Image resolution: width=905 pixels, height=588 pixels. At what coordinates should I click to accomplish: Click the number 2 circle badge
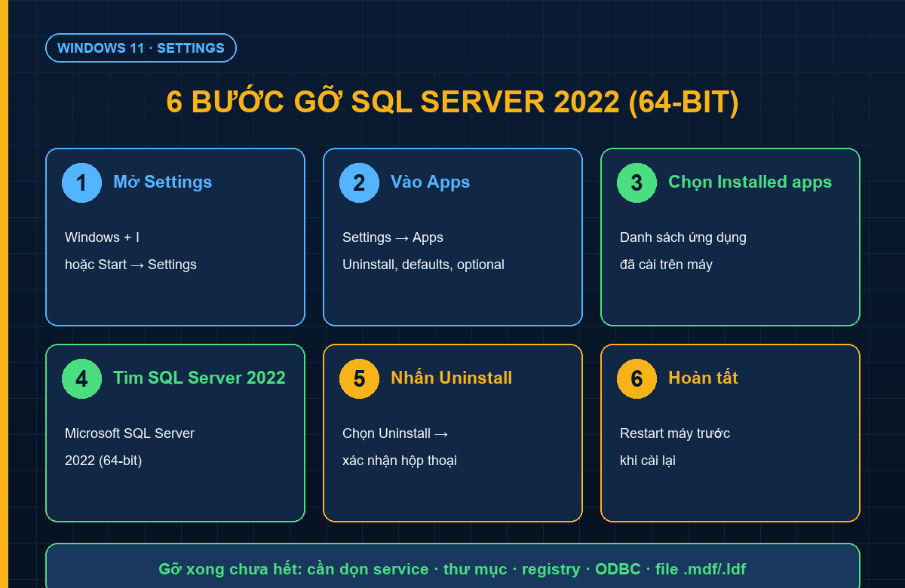359,182
